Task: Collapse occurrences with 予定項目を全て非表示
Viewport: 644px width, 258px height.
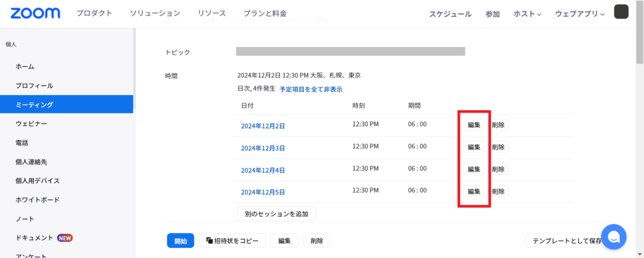Action: click(x=311, y=89)
